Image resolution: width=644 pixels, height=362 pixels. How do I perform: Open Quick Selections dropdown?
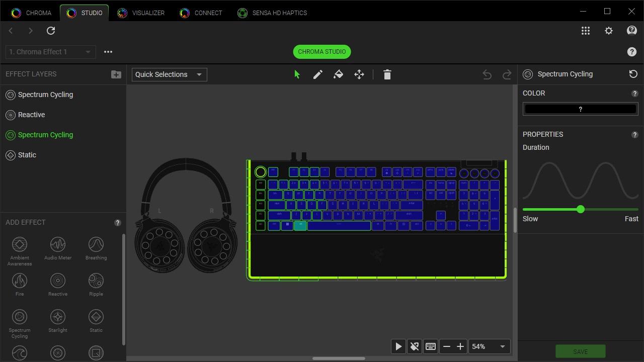[169, 74]
